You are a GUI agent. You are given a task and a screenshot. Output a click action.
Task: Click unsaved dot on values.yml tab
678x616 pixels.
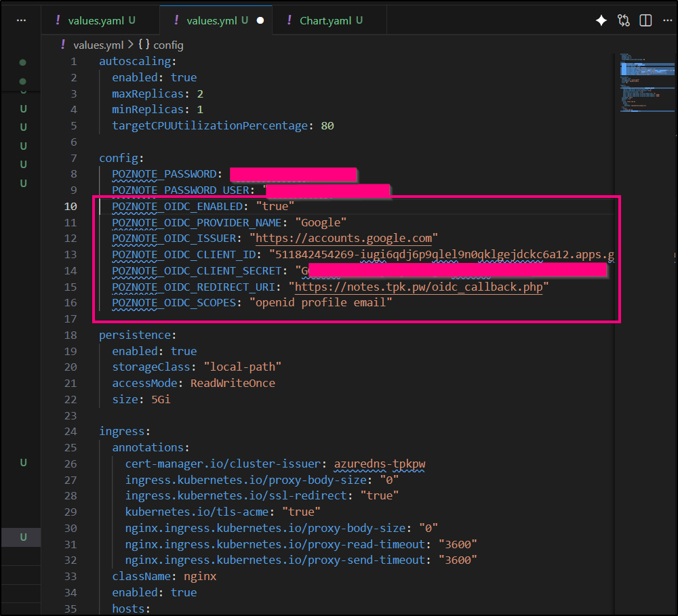[x=260, y=20]
